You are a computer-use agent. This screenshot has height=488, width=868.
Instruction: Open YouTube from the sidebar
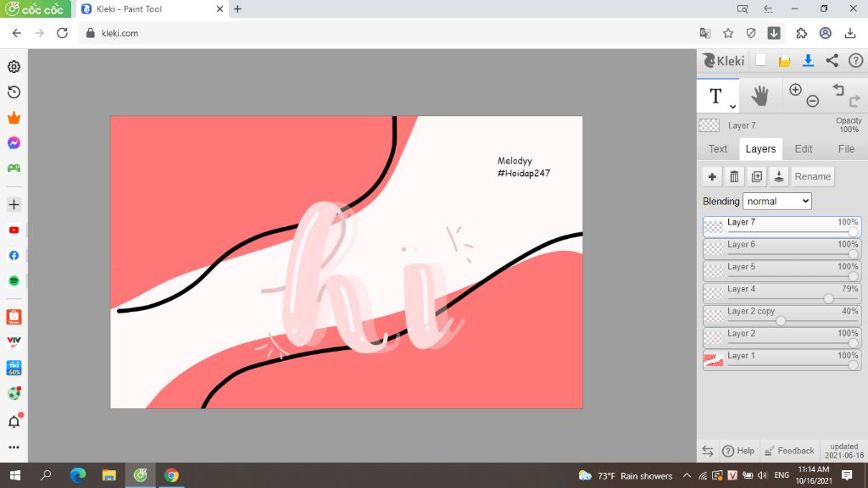tap(14, 230)
